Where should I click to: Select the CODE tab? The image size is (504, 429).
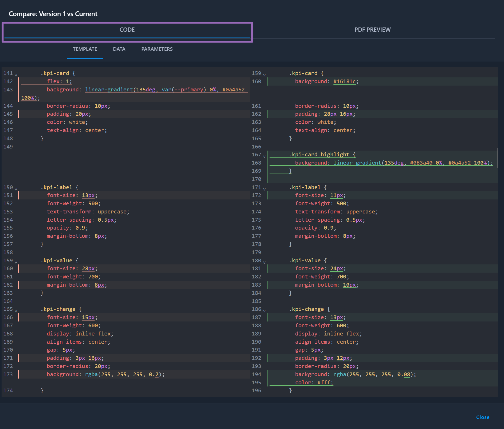point(127,30)
